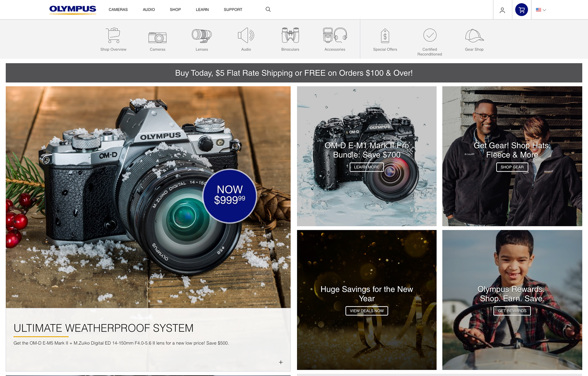
Task: Select the Binoculars category icon
Action: 290,35
